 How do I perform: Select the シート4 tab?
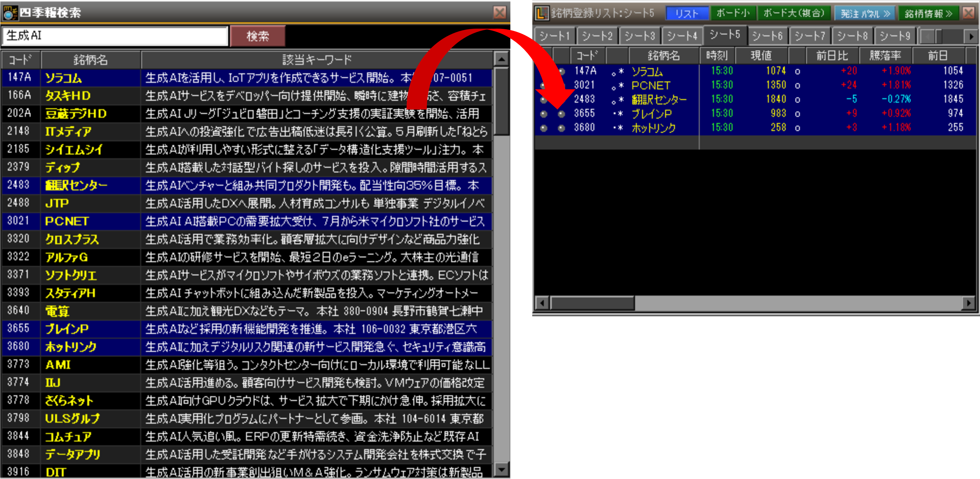(683, 36)
